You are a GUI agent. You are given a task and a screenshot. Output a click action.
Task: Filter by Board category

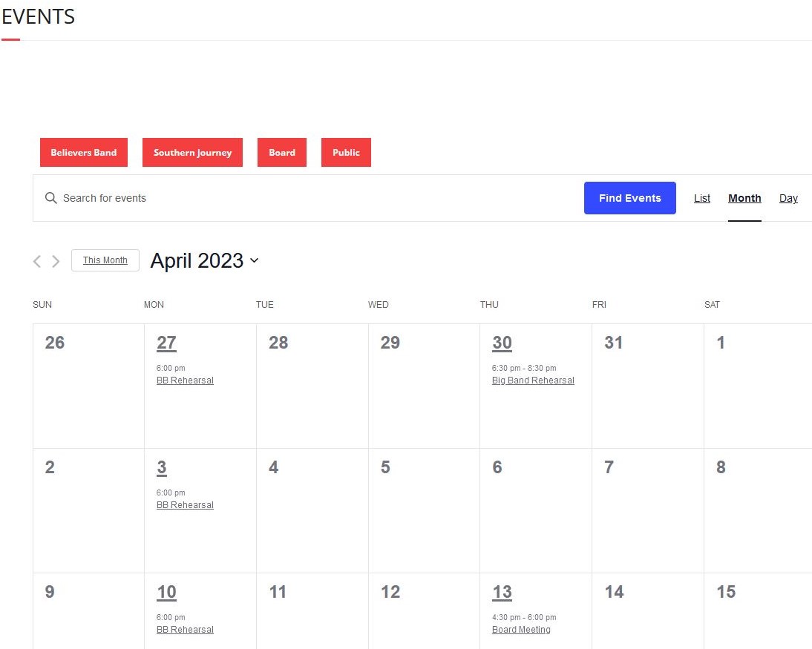(282, 152)
